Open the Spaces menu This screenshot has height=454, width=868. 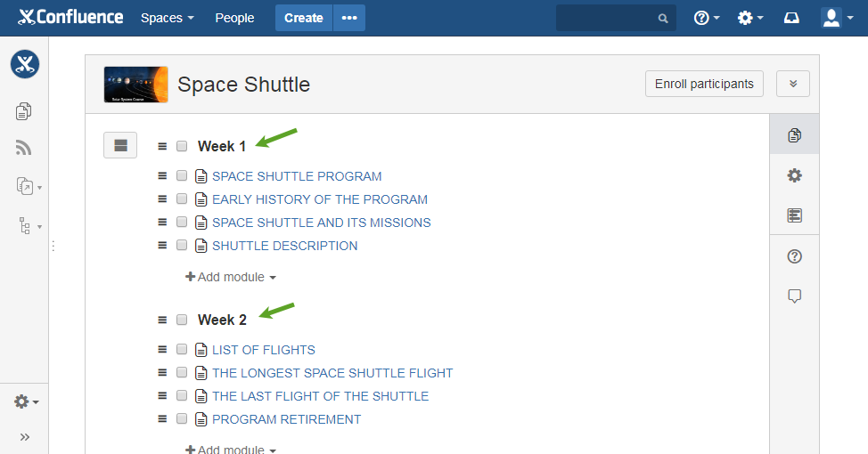point(168,18)
